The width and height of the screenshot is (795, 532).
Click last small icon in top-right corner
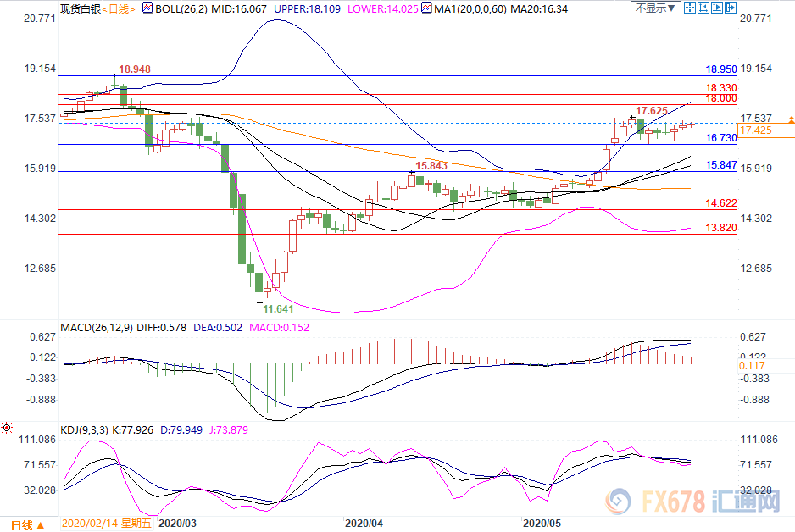731,8
